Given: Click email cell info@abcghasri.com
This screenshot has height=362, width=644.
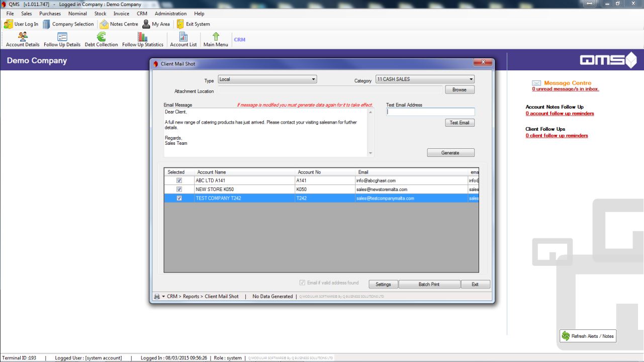Looking at the screenshot, I should pos(411,180).
